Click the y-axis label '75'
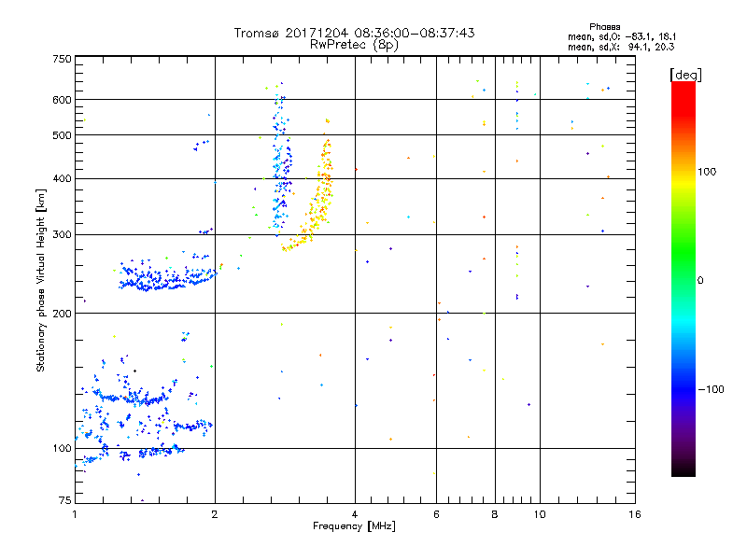 (x=65, y=500)
